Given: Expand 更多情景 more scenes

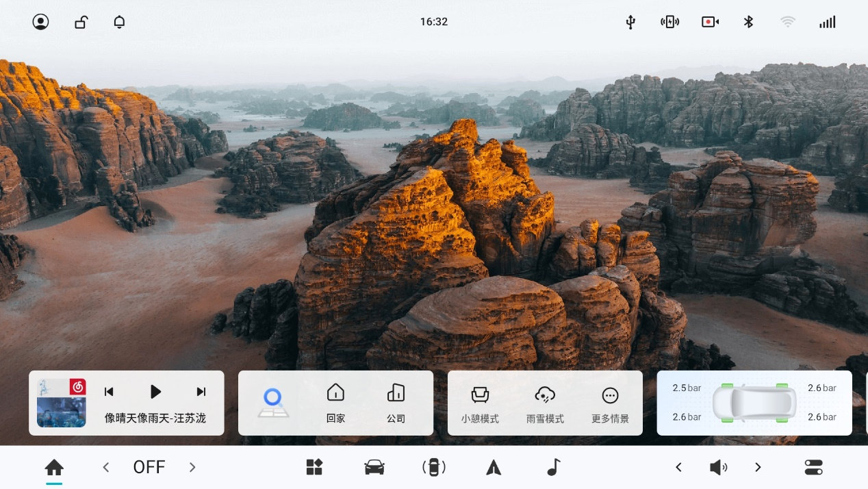Looking at the screenshot, I should coord(610,403).
